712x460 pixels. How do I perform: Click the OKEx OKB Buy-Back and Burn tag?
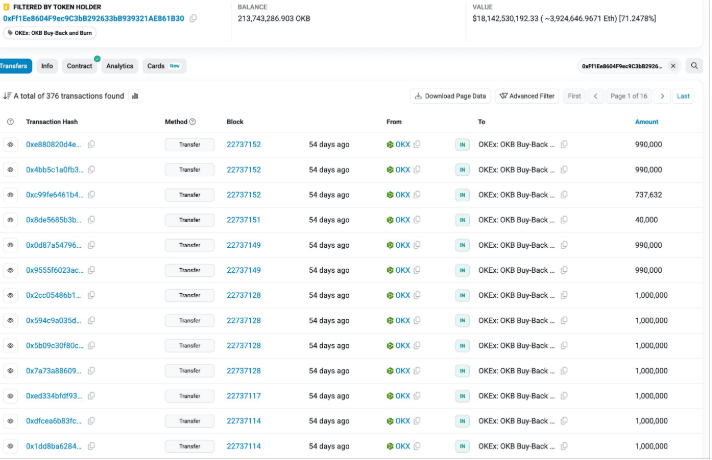(49, 33)
